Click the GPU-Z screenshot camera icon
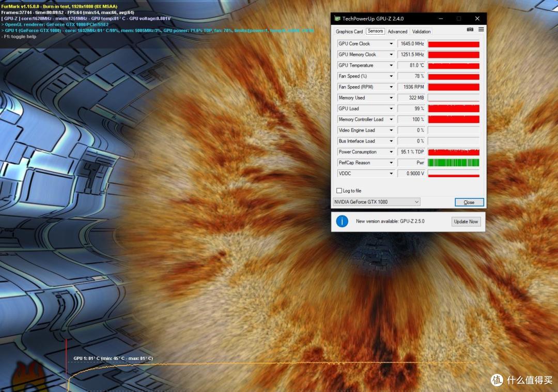This screenshot has height=392, width=558. click(470, 29)
